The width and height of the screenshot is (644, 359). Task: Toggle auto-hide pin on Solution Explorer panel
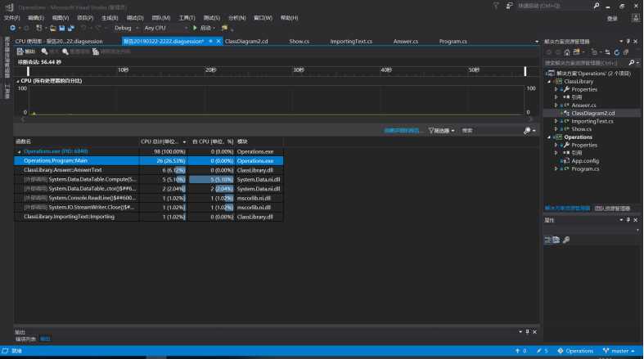(x=628, y=42)
